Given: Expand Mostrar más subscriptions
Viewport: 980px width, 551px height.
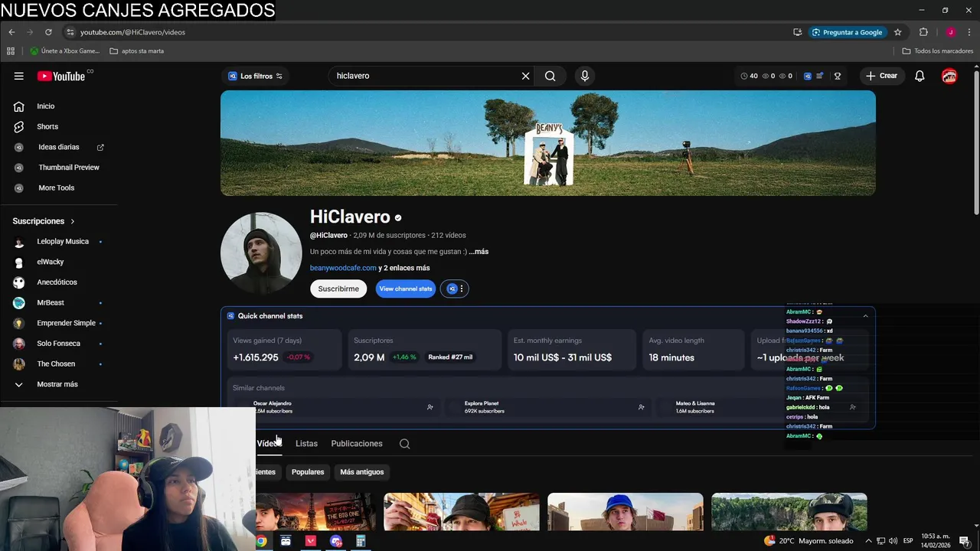Looking at the screenshot, I should [x=59, y=384].
